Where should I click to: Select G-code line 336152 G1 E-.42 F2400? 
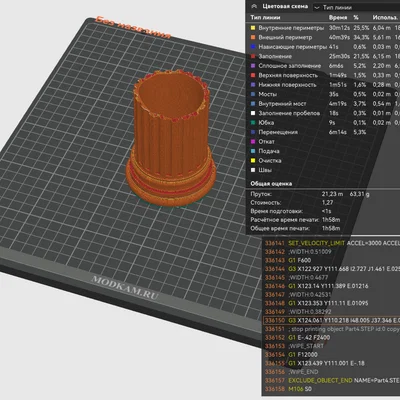coord(332,338)
